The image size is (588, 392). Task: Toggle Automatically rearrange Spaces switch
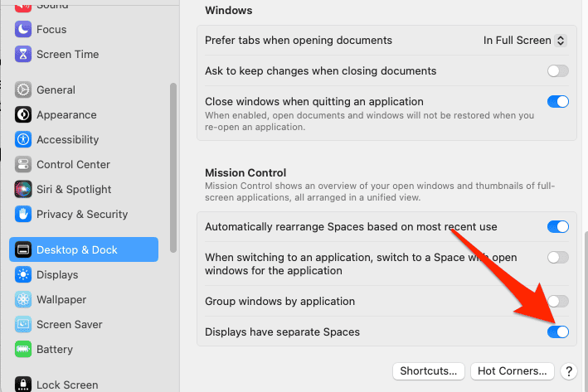tap(558, 227)
